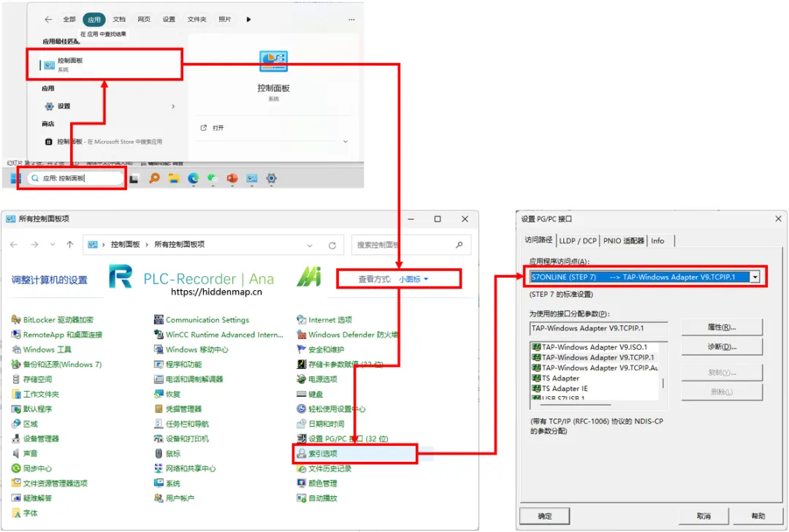The height and width of the screenshot is (532, 789).
Task: Open BitLocker 驱动器加密 in Control Panel
Action: pos(53,319)
